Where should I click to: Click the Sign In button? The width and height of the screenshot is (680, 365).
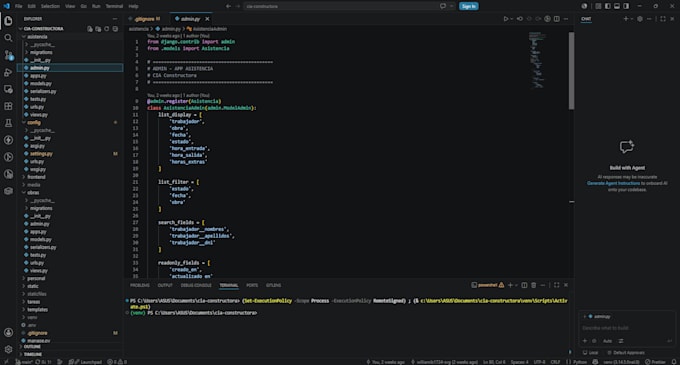pyautogui.click(x=469, y=6)
